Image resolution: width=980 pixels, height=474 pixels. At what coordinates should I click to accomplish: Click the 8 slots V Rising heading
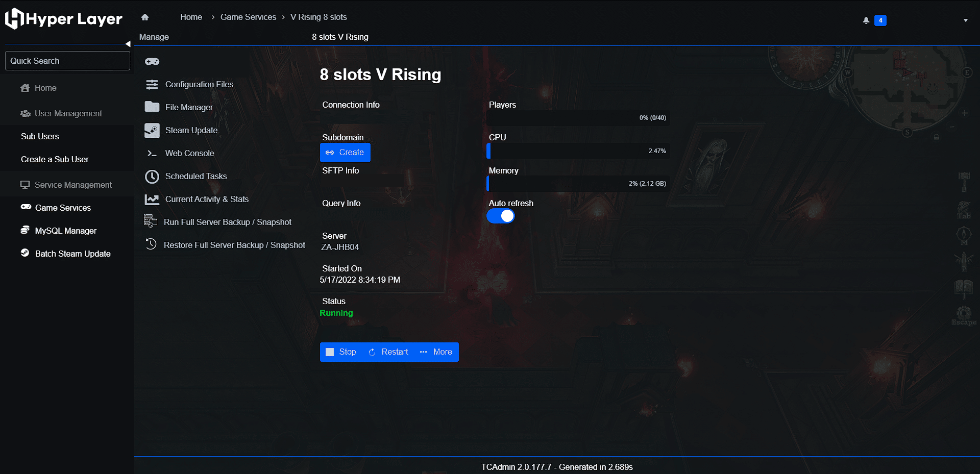click(x=380, y=74)
